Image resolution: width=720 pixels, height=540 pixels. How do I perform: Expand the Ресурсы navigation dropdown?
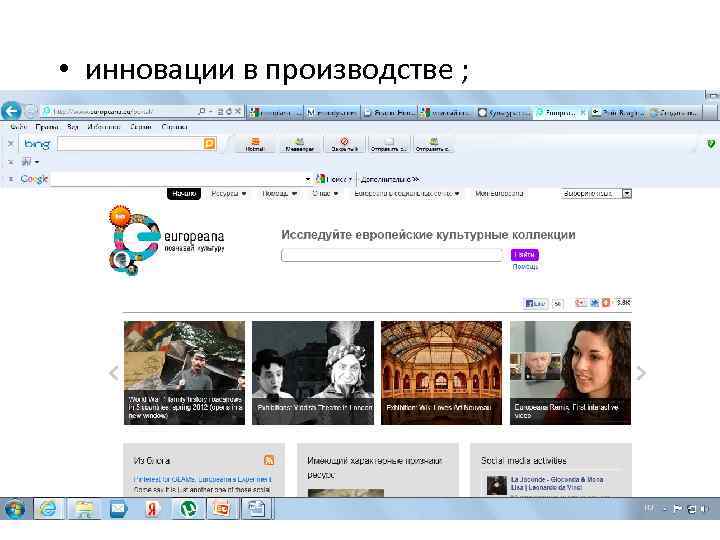point(229,194)
